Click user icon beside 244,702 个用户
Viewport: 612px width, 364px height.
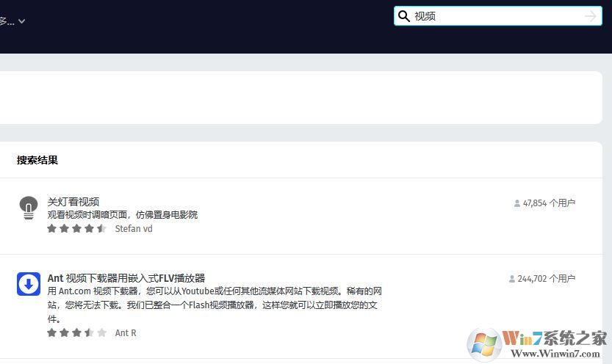pos(511,279)
